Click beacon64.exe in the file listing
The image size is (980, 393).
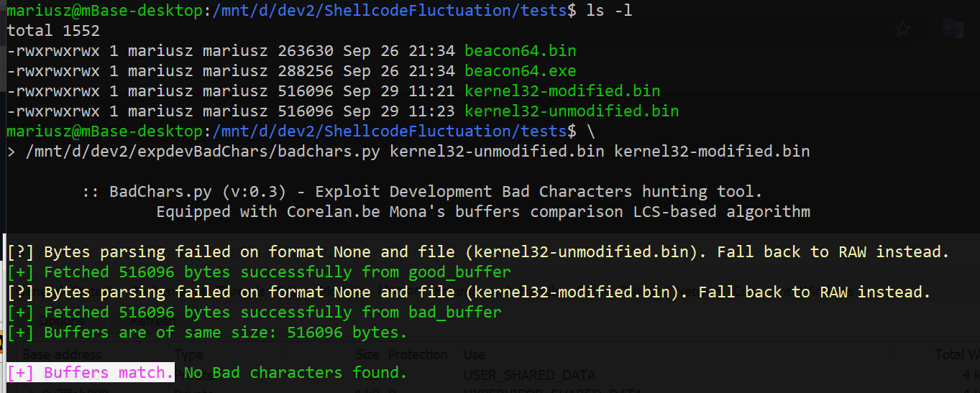tap(520, 71)
